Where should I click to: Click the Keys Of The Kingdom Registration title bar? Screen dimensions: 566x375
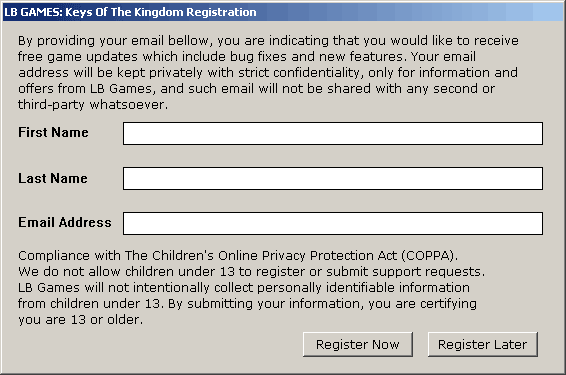point(283,12)
